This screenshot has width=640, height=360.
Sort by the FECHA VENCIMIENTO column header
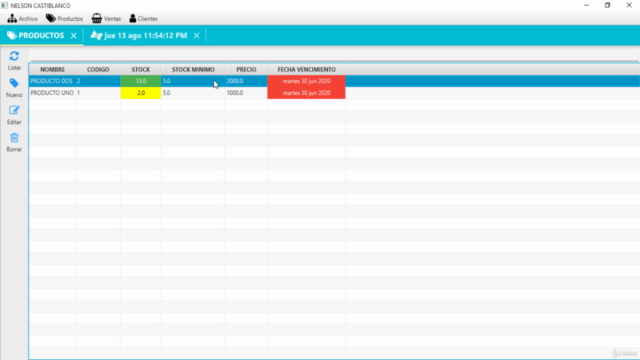307,69
